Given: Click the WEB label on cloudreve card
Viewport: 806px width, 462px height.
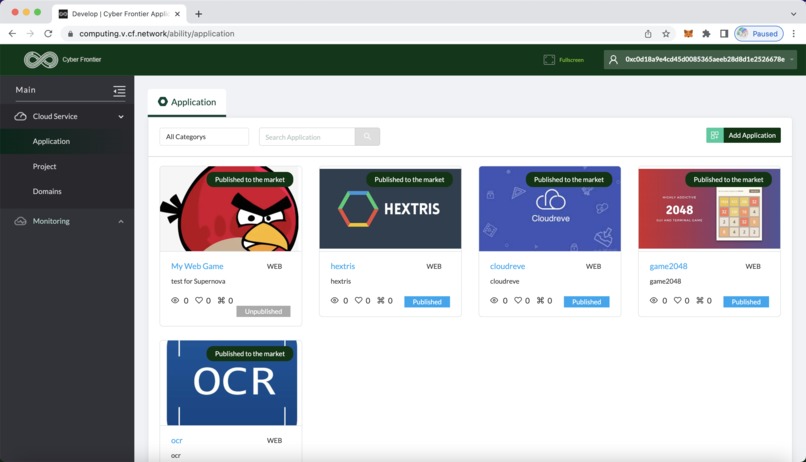Looking at the screenshot, I should click(593, 266).
